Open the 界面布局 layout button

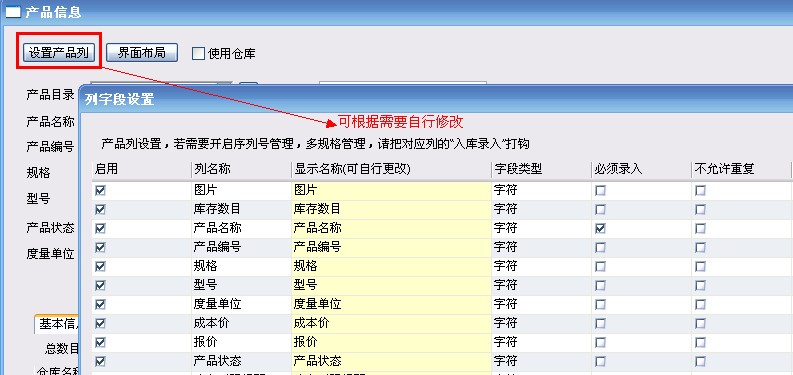(x=142, y=53)
